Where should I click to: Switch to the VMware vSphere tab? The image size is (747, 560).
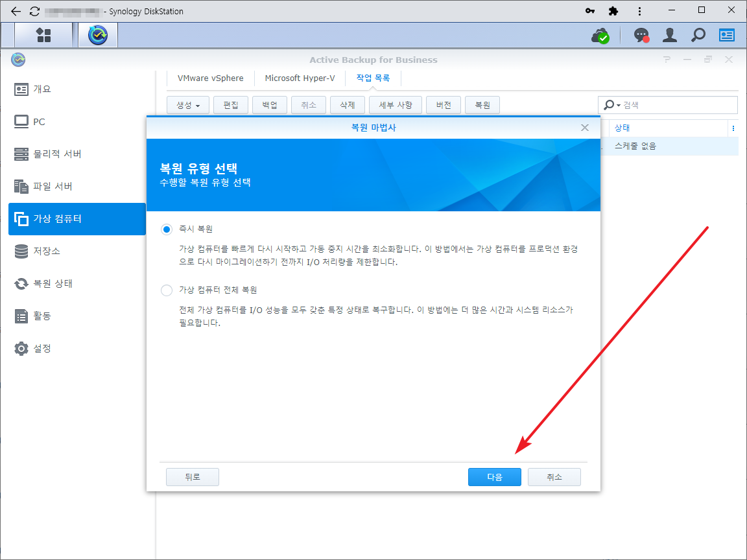(x=211, y=78)
